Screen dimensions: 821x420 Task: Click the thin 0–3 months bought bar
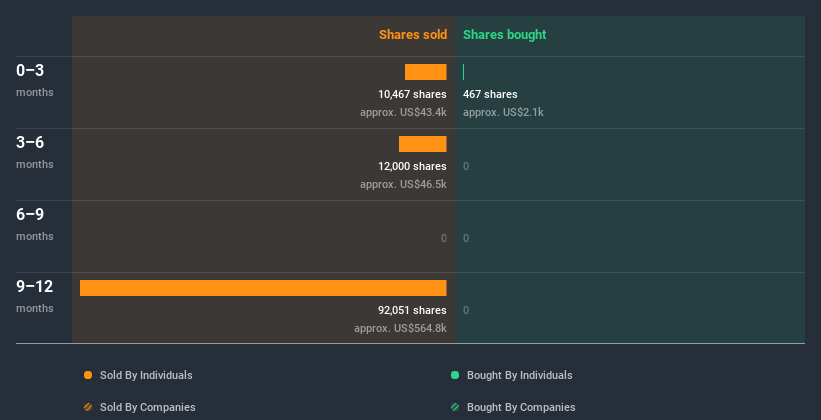(x=464, y=72)
